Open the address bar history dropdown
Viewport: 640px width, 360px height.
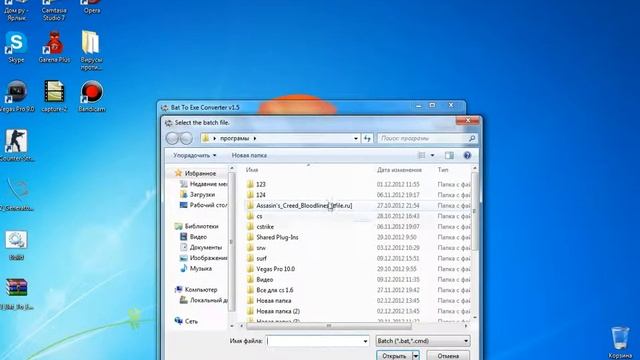(356, 138)
